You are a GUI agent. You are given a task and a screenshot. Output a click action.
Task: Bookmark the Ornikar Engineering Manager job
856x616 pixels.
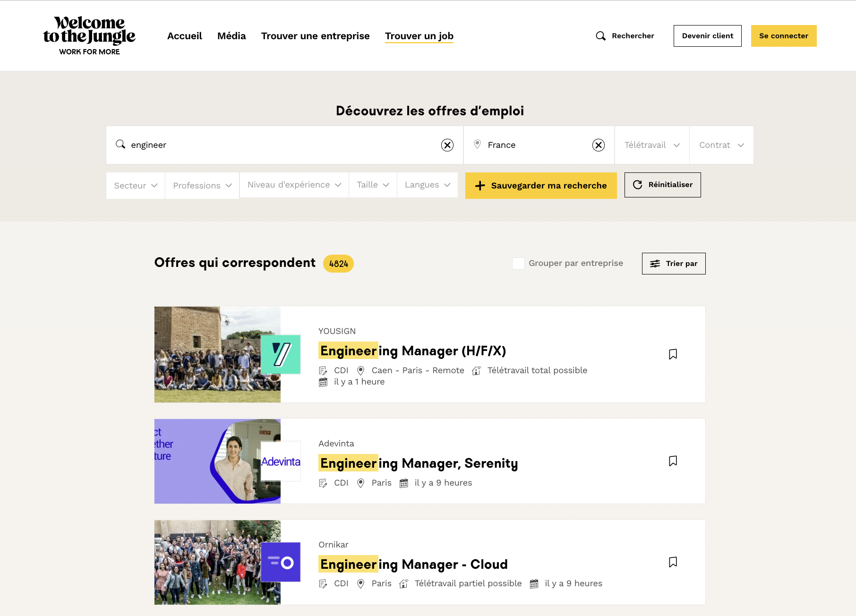click(x=673, y=562)
